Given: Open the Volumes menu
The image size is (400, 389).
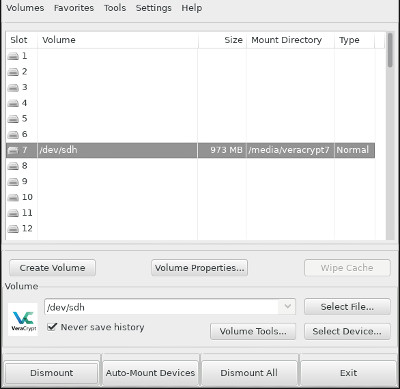Looking at the screenshot, I should coord(25,8).
